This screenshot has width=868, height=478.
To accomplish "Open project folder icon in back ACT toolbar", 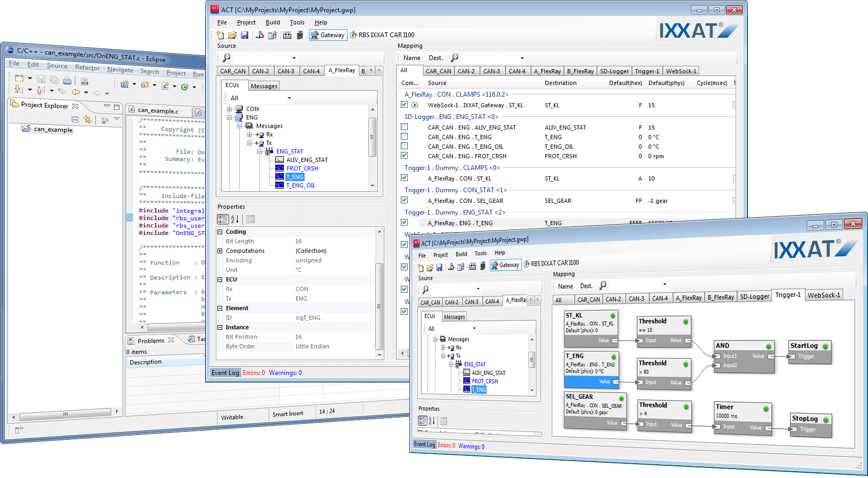I will click(232, 35).
